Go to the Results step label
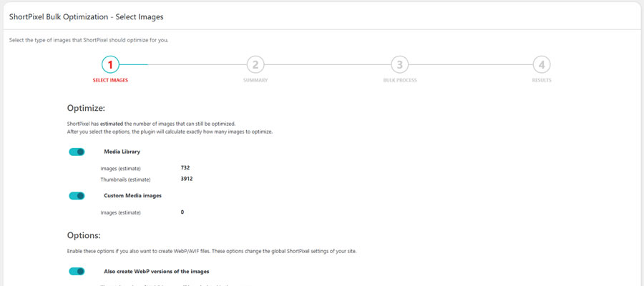The height and width of the screenshot is (286, 644). click(x=542, y=80)
